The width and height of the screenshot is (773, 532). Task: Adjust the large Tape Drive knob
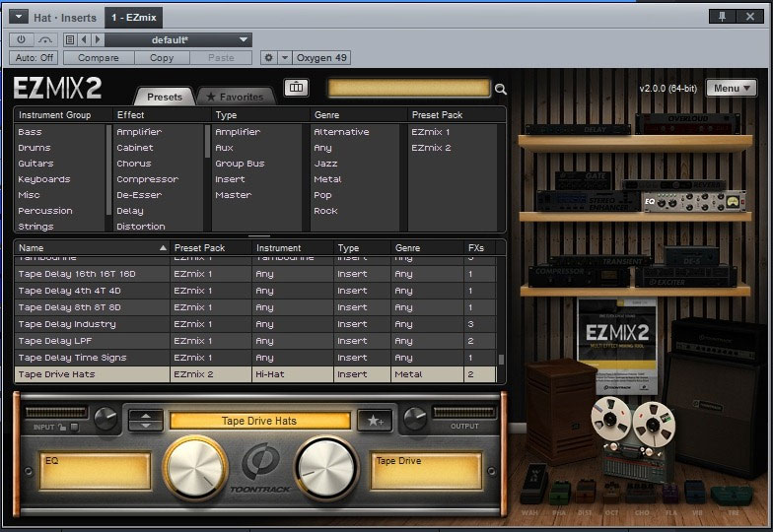click(326, 467)
